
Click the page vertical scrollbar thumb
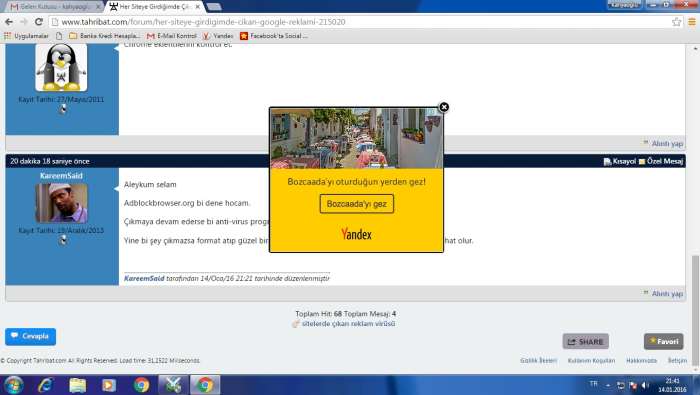(695, 310)
